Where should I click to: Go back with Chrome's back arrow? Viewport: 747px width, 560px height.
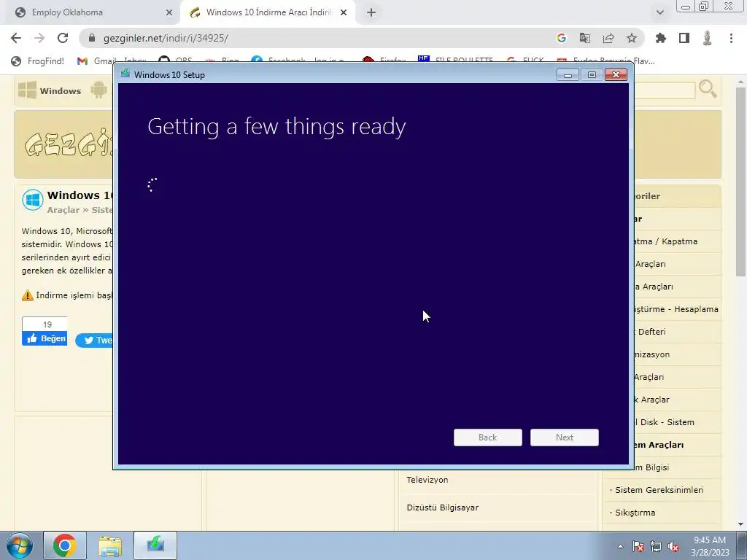tap(16, 38)
